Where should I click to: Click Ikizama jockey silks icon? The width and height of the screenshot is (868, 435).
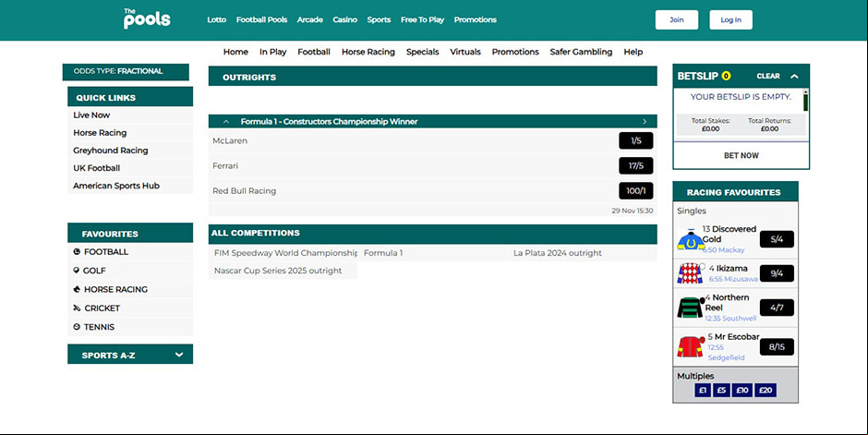click(x=690, y=273)
